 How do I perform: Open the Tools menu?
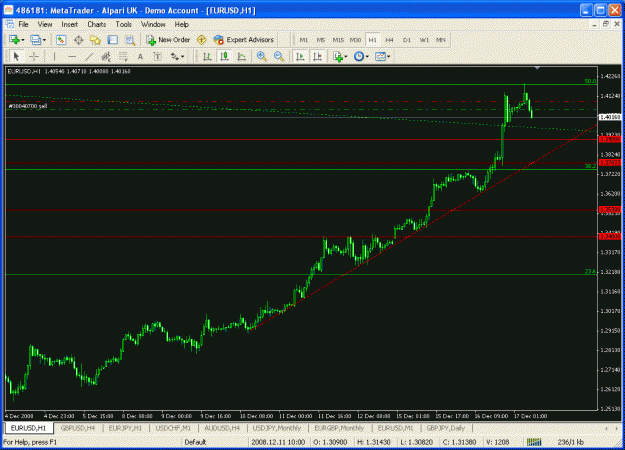[124, 24]
